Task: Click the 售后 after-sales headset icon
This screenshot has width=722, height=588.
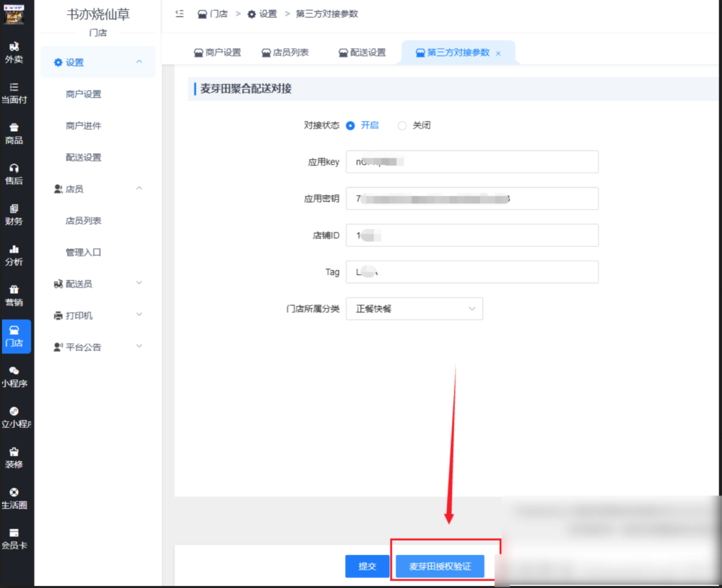Action: [x=16, y=173]
